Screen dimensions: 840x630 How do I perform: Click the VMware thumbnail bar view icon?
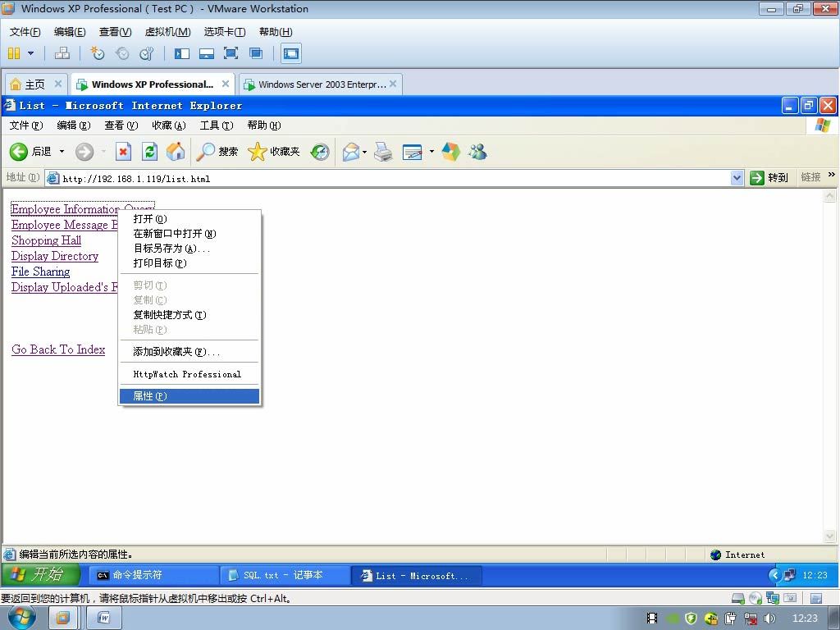(207, 53)
